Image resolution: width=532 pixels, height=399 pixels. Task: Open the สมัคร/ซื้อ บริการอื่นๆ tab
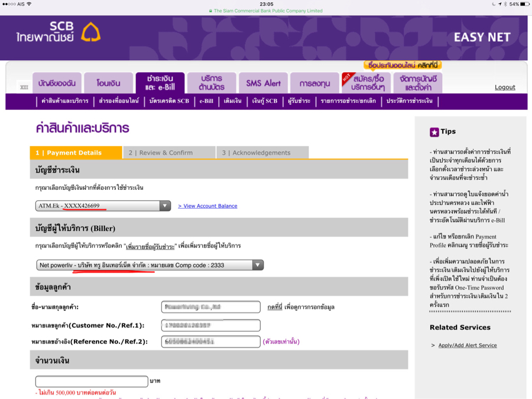coord(366,83)
